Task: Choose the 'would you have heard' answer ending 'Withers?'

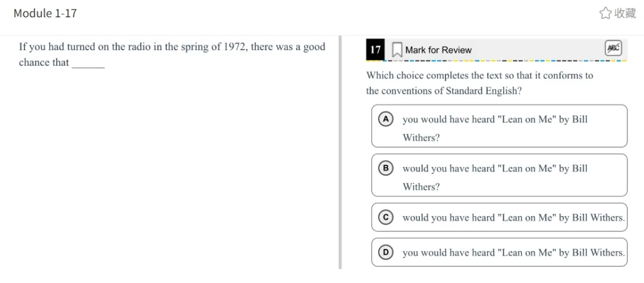Action: point(495,177)
